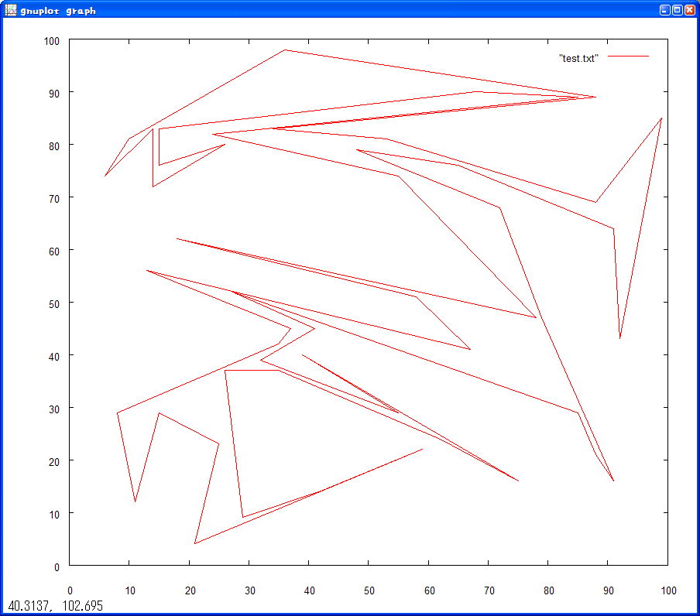The image size is (700, 616).
Task: Click the gnuplot icon in the title bar
Action: 10,10
